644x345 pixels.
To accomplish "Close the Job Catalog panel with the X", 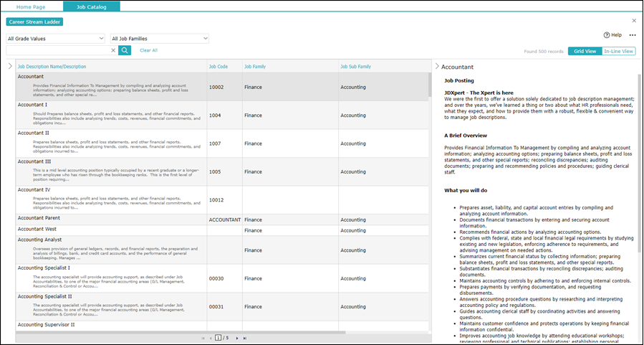I will [x=634, y=21].
